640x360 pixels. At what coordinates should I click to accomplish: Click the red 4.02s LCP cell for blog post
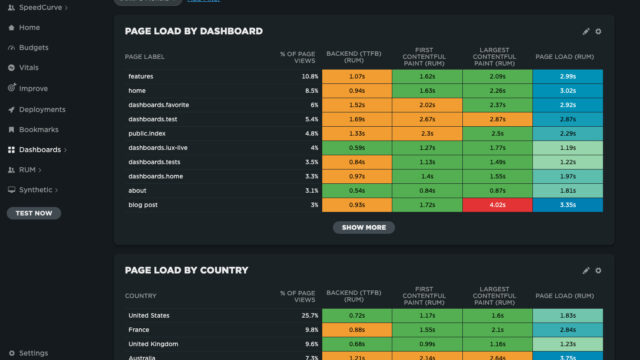coord(497,205)
